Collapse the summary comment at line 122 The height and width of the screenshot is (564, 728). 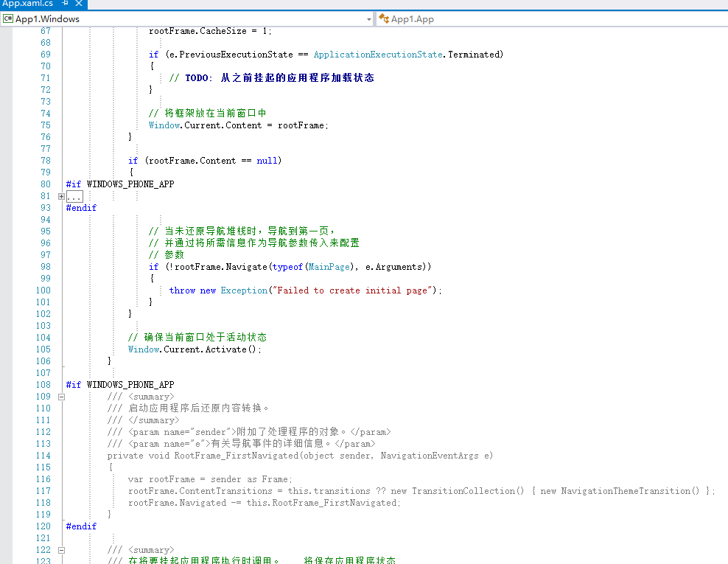[61, 551]
